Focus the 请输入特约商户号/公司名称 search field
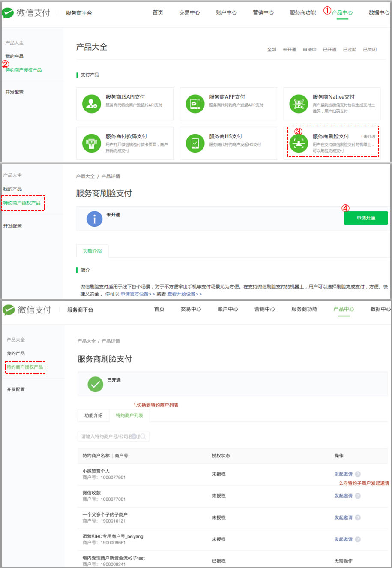392x568 pixels. pyautogui.click(x=114, y=436)
